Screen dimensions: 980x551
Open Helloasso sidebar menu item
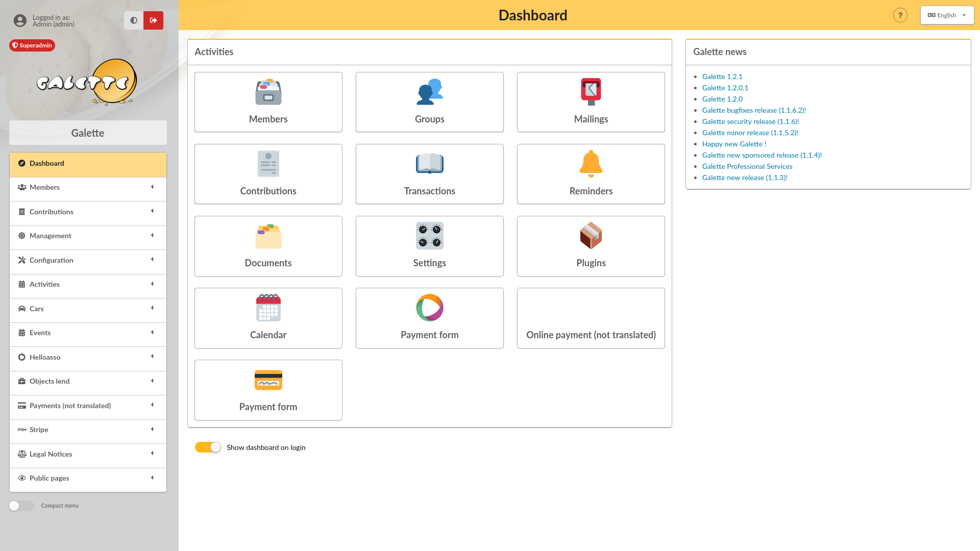coord(88,358)
